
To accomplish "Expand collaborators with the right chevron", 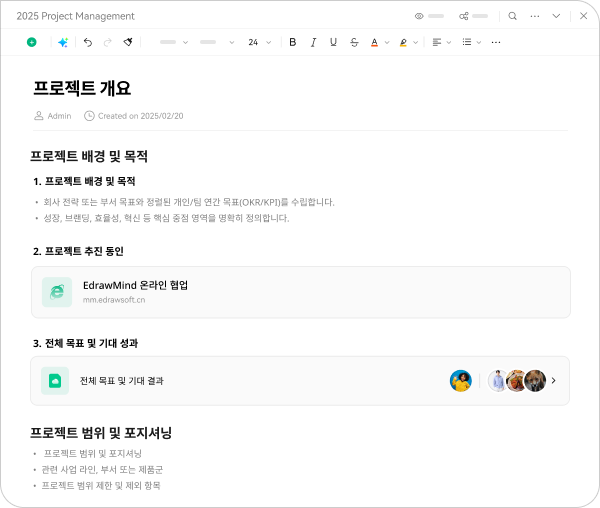I will 554,381.
